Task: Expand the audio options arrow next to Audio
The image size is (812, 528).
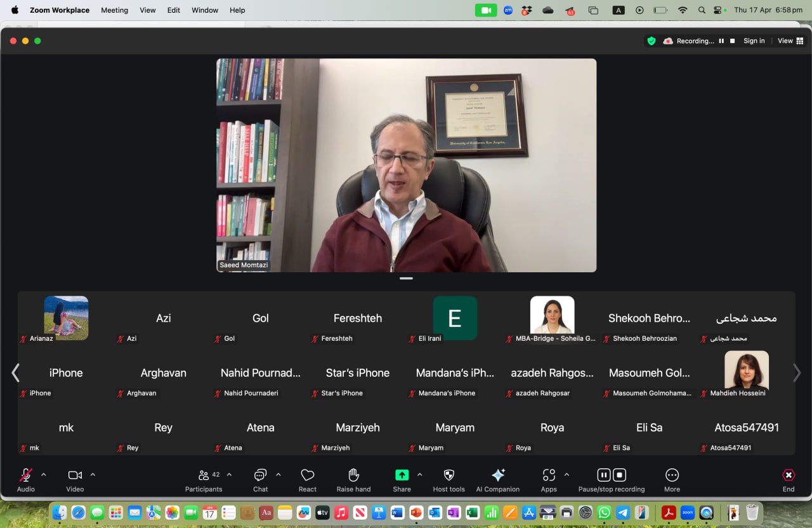Action: [x=44, y=475]
